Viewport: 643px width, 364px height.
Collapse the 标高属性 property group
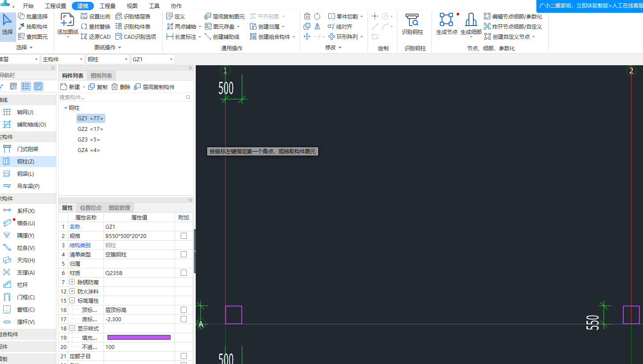(x=72, y=301)
